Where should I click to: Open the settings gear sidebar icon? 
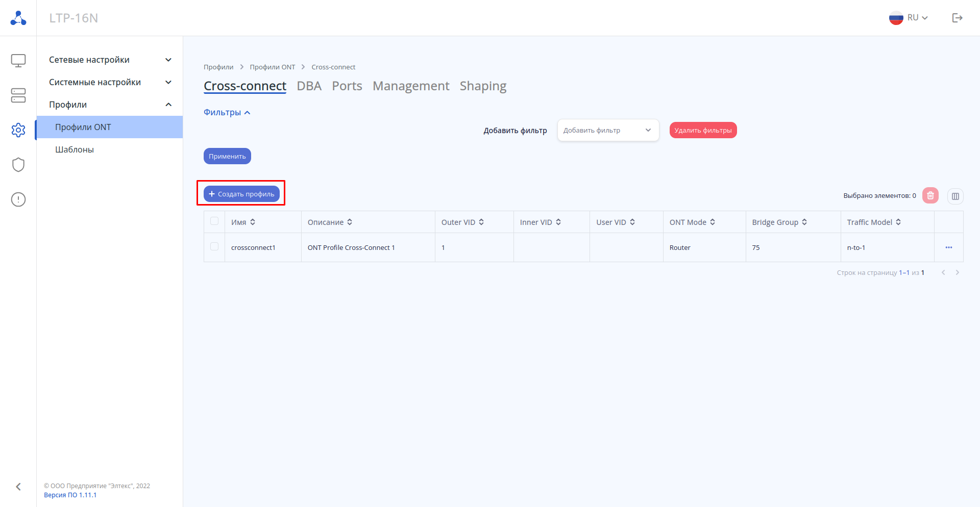click(x=18, y=130)
